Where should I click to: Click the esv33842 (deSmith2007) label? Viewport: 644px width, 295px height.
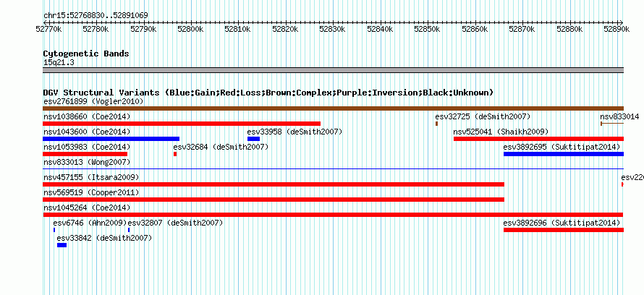(104, 238)
